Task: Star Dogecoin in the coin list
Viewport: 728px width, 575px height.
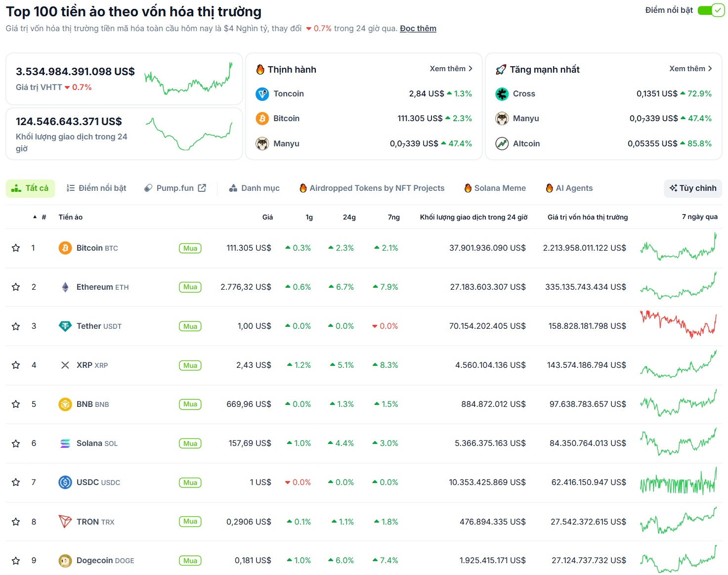Action: [x=16, y=561]
